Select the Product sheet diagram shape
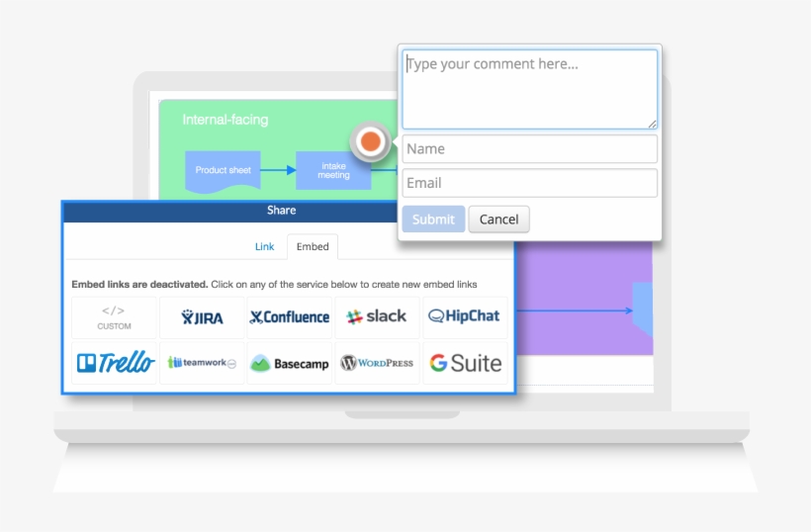The height and width of the screenshot is (532, 811). (x=223, y=170)
